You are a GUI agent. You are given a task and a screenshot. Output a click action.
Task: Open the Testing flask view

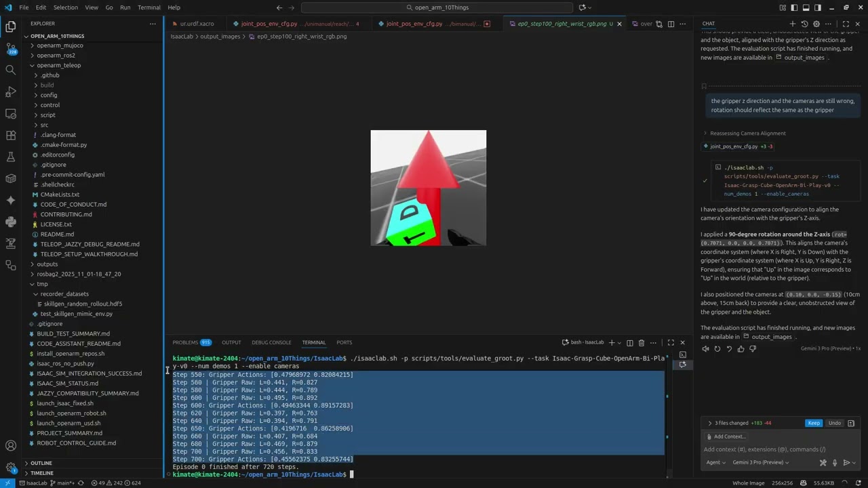tap(11, 157)
